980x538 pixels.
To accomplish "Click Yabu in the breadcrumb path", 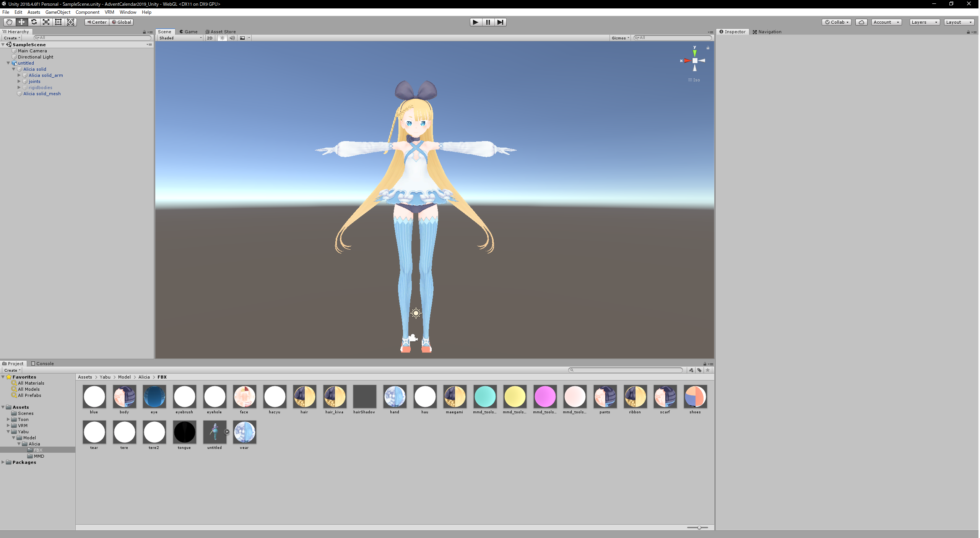I will [105, 377].
